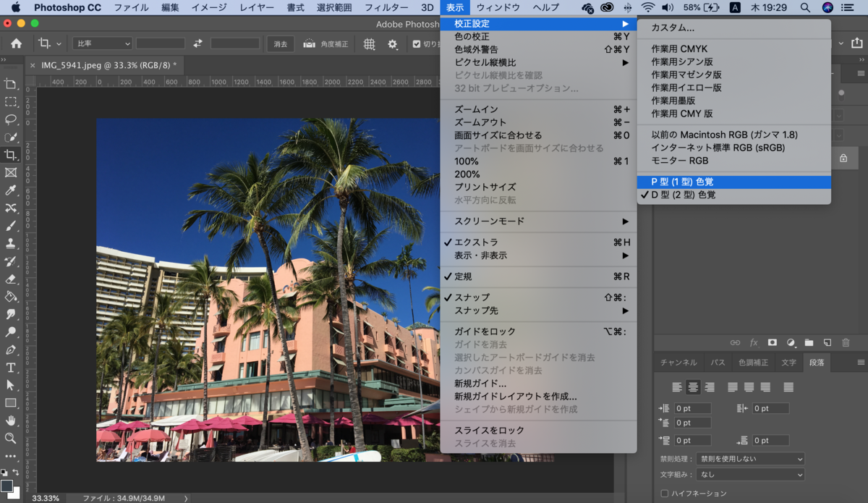The width and height of the screenshot is (868, 503).
Task: Toggle center text alignment in 段落 panel
Action: point(693,387)
